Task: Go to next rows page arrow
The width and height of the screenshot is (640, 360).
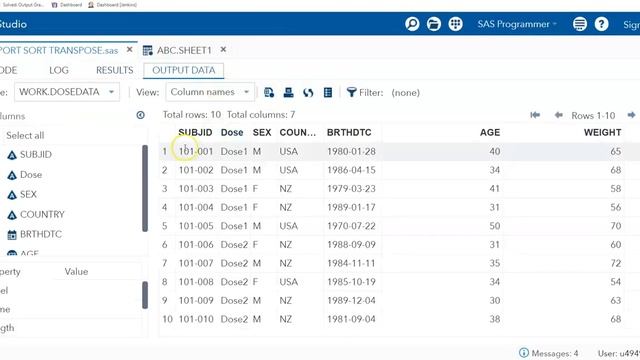Action: pyautogui.click(x=631, y=115)
